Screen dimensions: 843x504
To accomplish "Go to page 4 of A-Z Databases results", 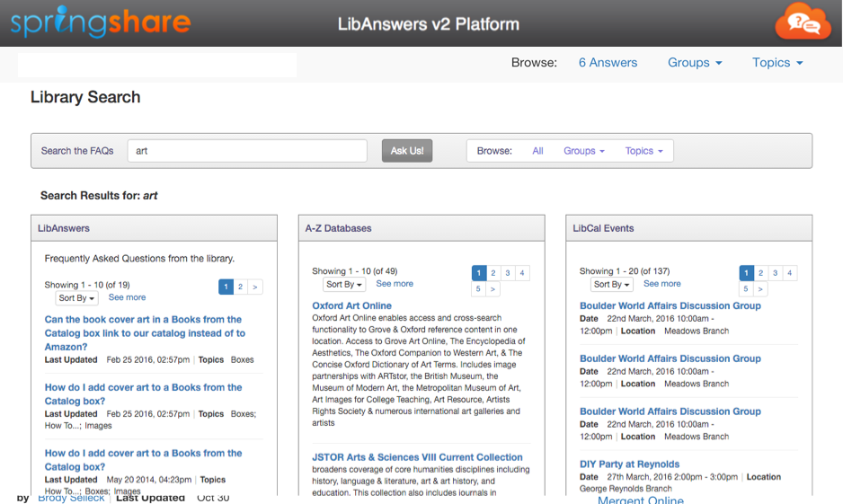I will [x=522, y=273].
